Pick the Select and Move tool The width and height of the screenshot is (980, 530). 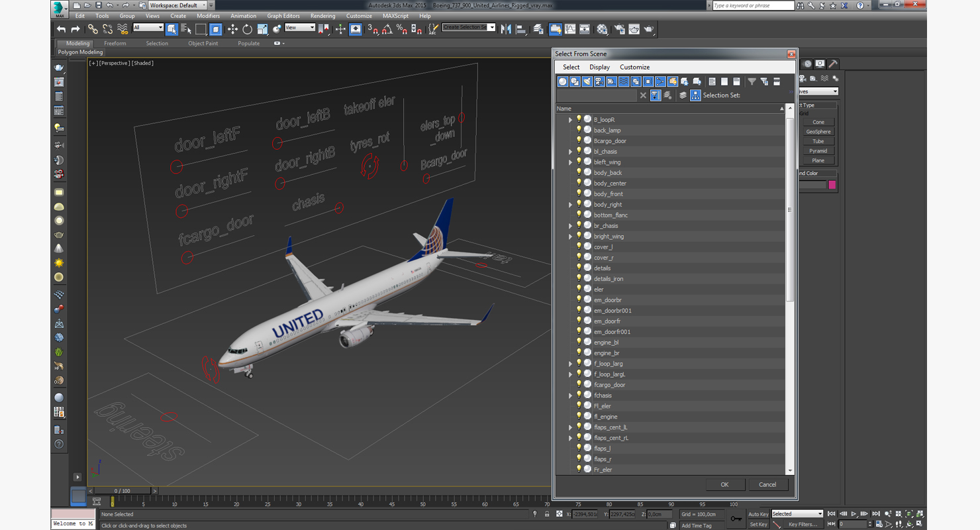(x=232, y=29)
